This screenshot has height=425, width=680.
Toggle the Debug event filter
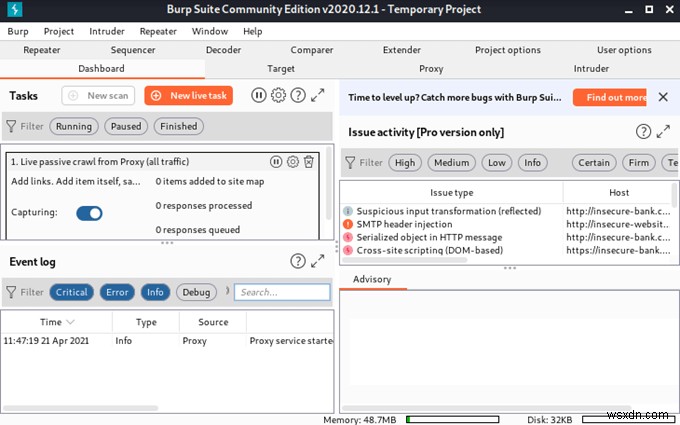[196, 292]
